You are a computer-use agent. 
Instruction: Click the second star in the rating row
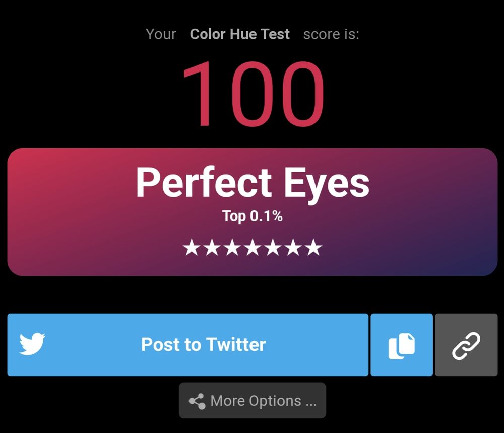(x=211, y=248)
